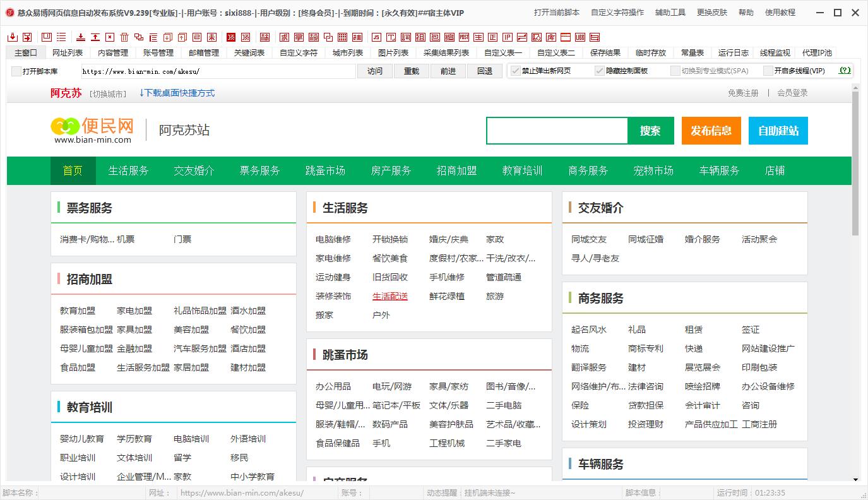Click the 重载 reload button
Image resolution: width=868 pixels, height=500 pixels.
coord(412,71)
